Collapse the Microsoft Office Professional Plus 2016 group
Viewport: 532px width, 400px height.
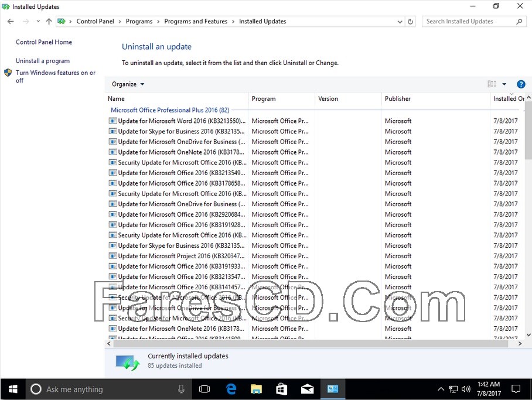(x=170, y=110)
